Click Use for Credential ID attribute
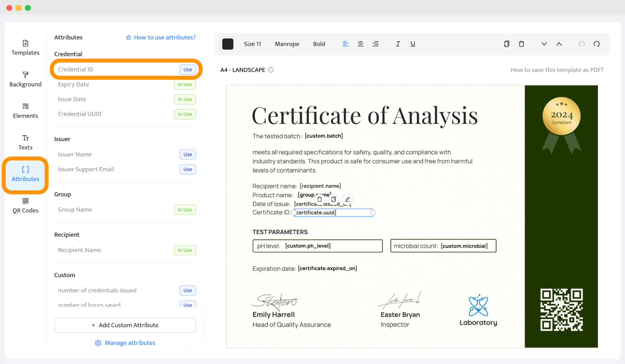 click(x=188, y=69)
